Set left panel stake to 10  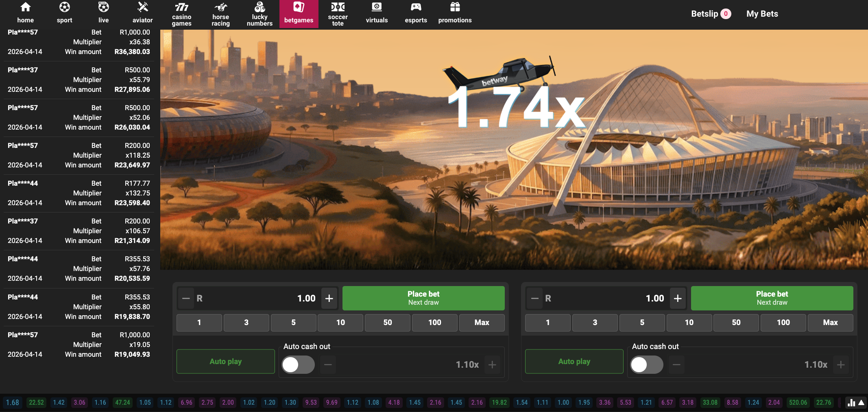[x=340, y=323]
